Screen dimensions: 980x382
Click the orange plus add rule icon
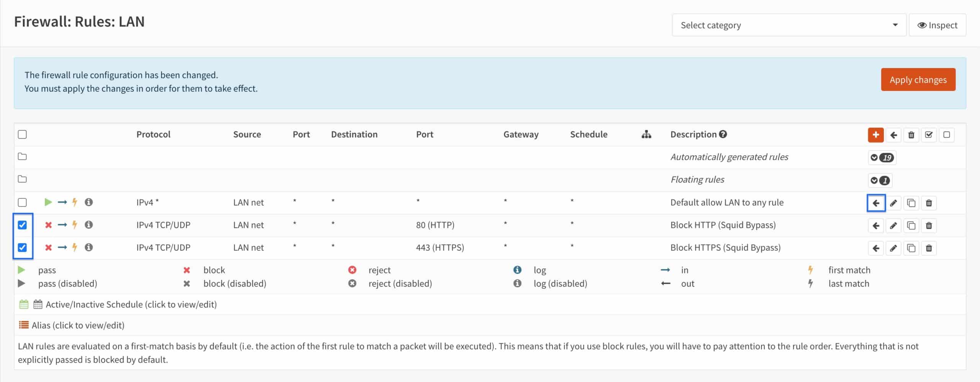875,135
